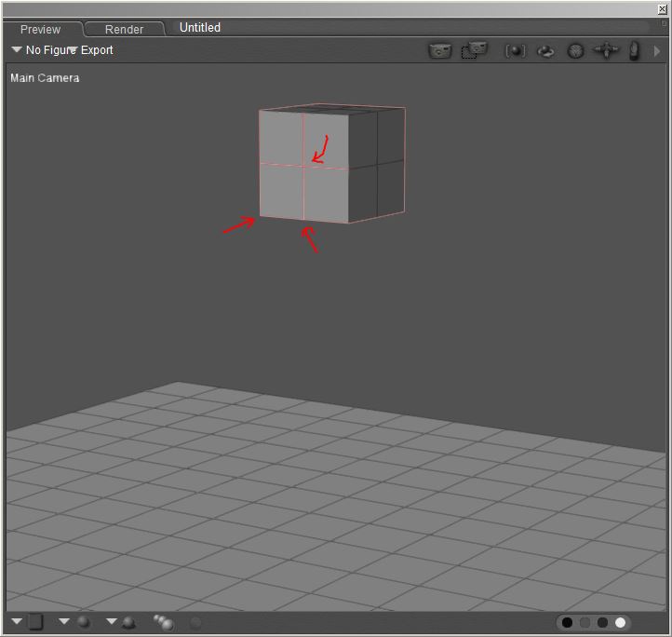Pick the white ground color dot

pyautogui.click(x=620, y=622)
